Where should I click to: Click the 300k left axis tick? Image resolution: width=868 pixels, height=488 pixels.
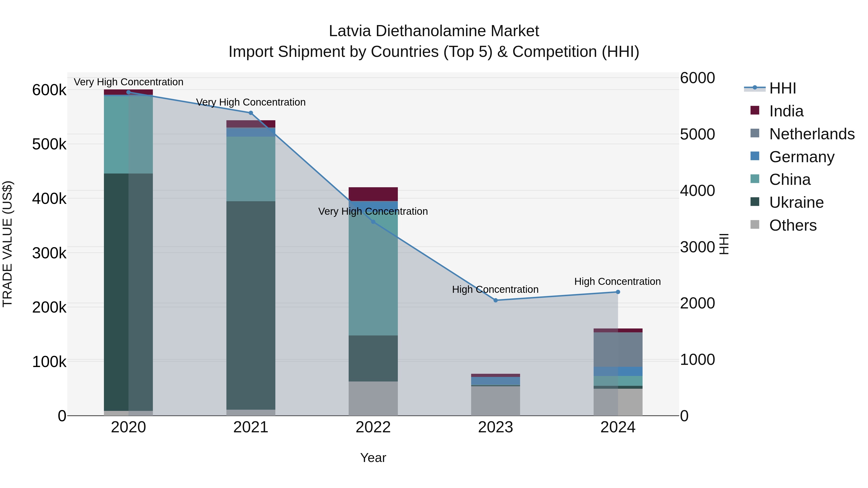[x=49, y=253]
